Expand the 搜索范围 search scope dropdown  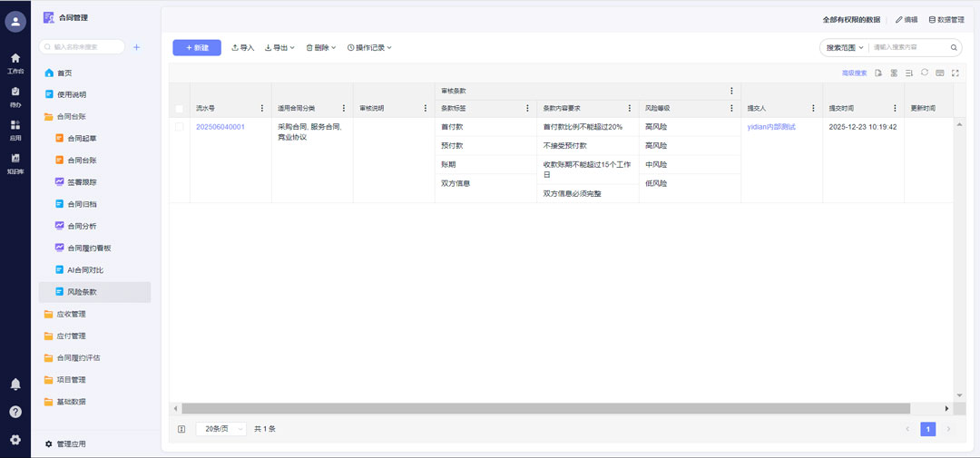[844, 47]
